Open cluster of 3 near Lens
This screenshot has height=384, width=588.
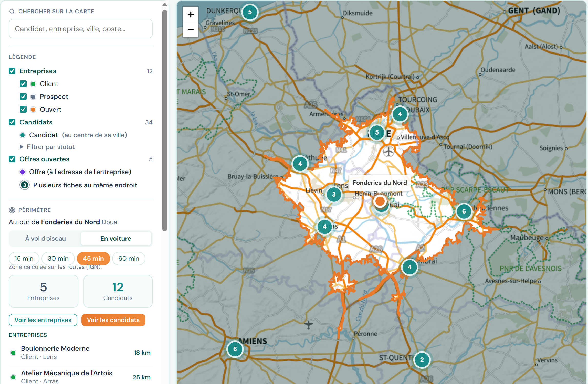tap(334, 194)
